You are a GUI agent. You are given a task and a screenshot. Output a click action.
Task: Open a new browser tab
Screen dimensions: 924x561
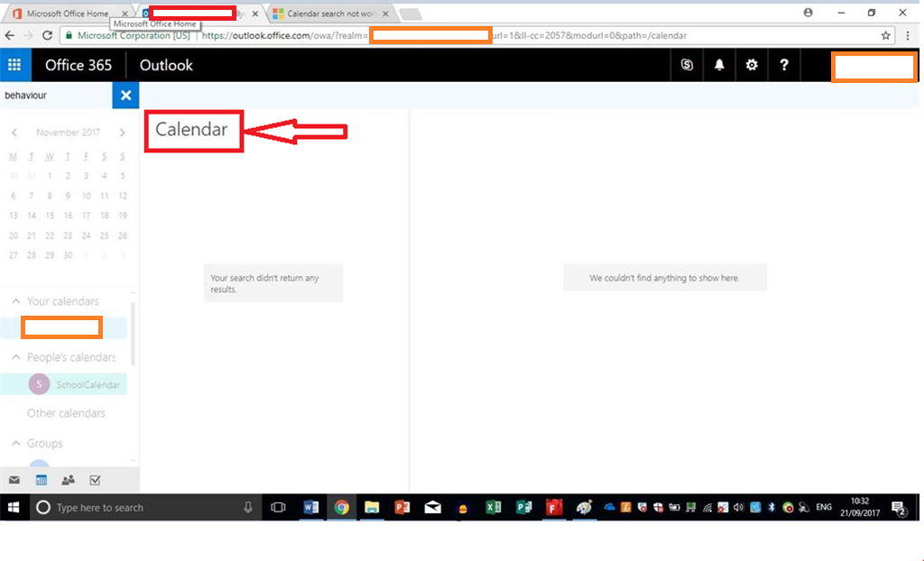coord(411,14)
